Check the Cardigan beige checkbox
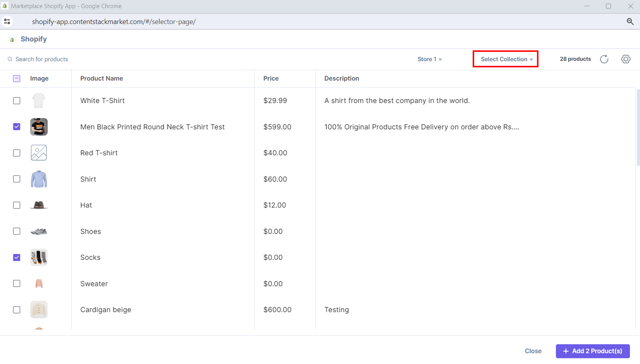 (17, 309)
